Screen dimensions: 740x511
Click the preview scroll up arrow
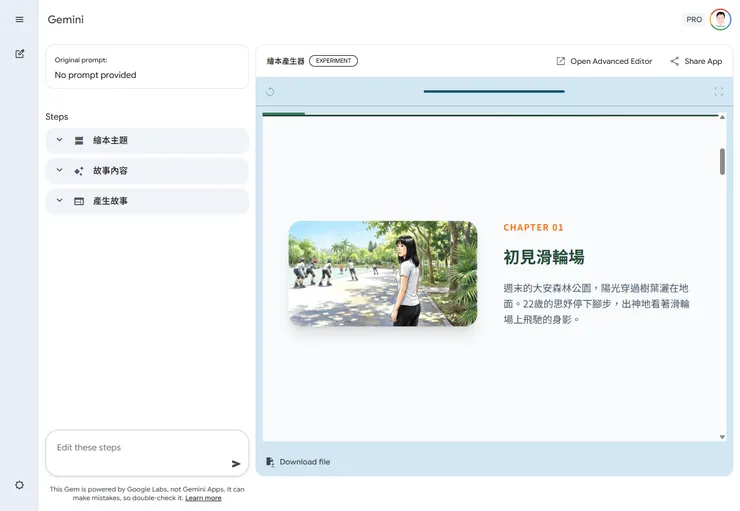click(x=722, y=117)
